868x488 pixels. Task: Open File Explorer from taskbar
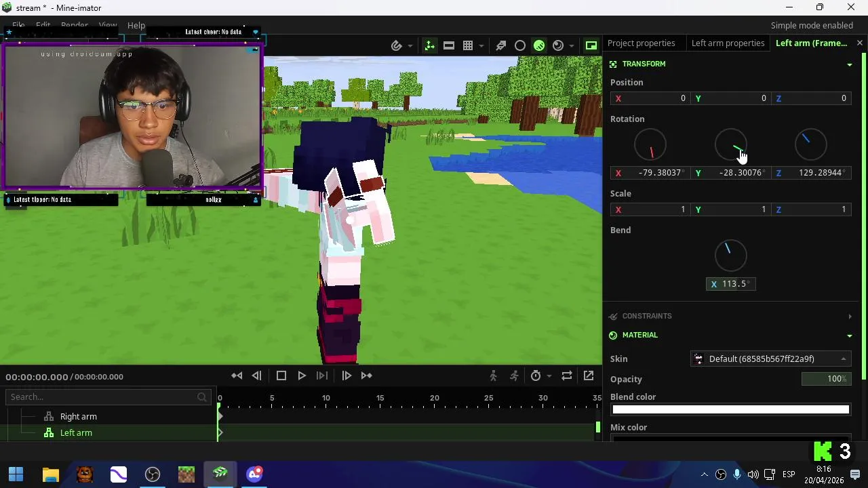(x=51, y=474)
